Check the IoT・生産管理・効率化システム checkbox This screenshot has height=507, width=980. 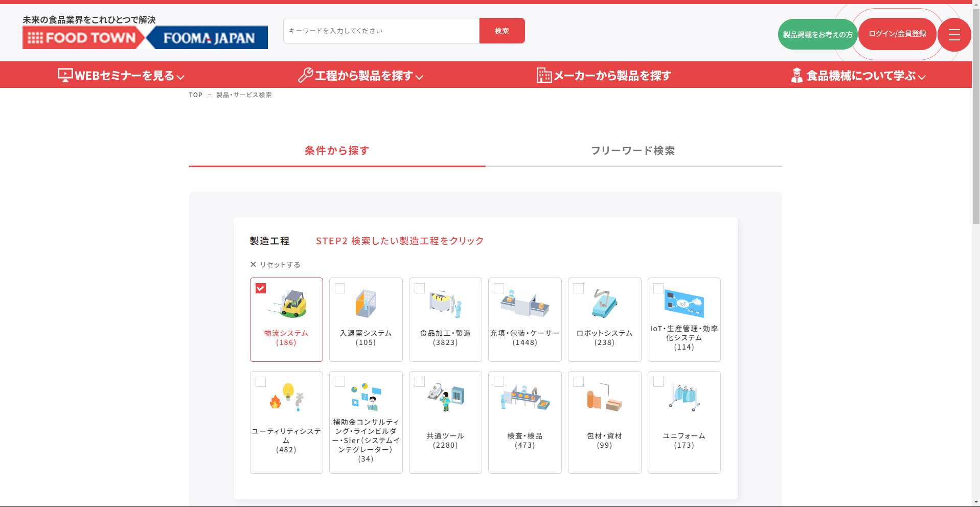click(x=658, y=288)
